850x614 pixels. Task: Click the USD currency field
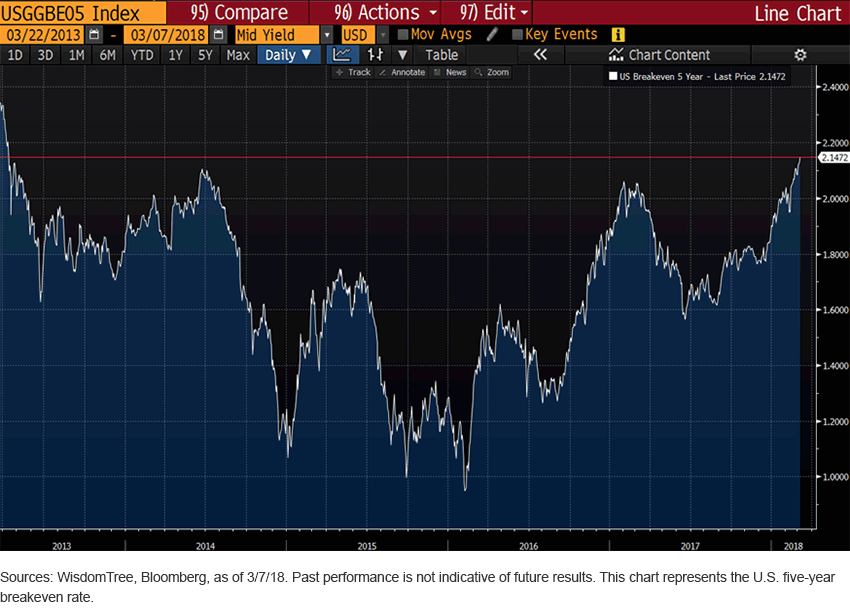[x=358, y=35]
